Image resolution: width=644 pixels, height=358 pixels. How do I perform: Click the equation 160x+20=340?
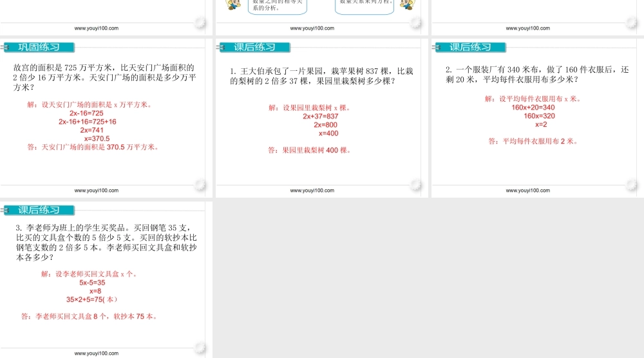[533, 108]
